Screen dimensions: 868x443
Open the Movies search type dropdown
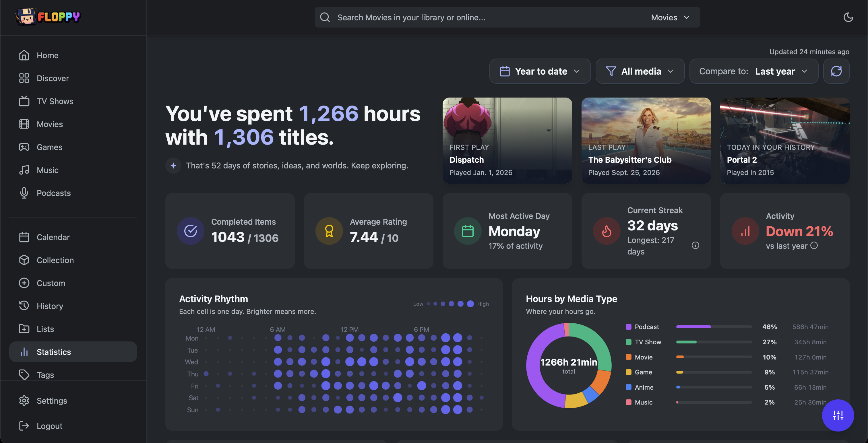[x=671, y=17]
